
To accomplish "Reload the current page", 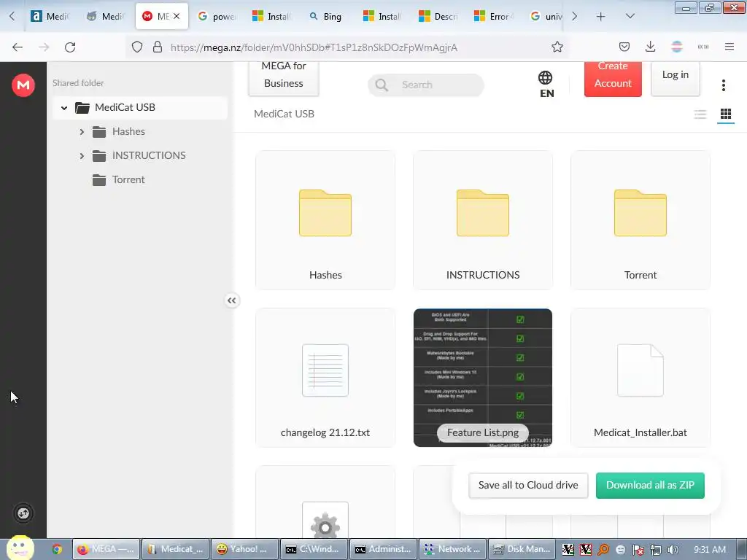I will coord(70,47).
